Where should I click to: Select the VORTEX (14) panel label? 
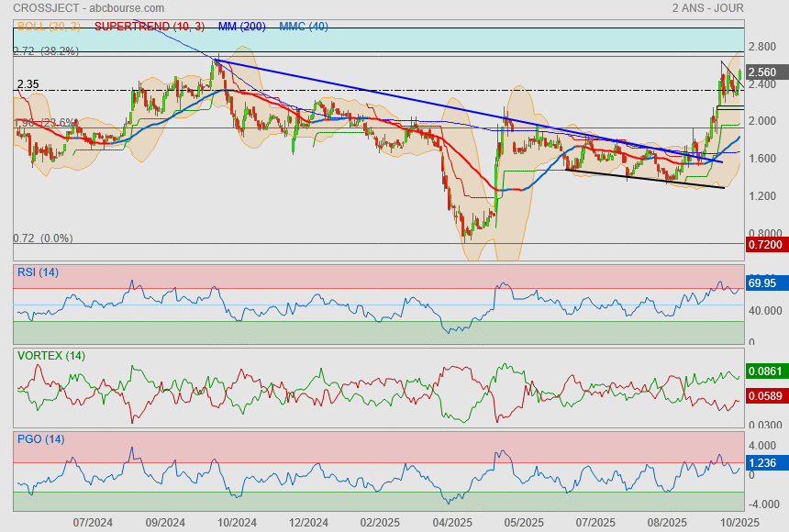click(x=51, y=355)
